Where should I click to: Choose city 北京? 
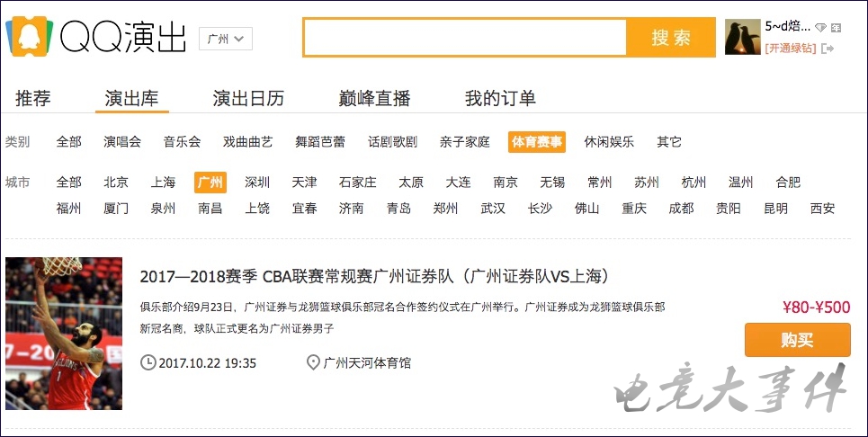click(x=116, y=182)
